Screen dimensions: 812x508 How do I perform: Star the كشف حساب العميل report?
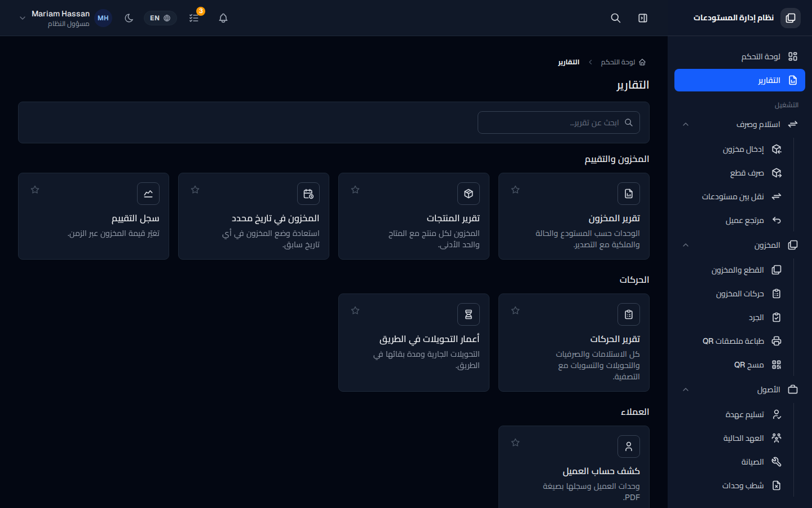[515, 443]
